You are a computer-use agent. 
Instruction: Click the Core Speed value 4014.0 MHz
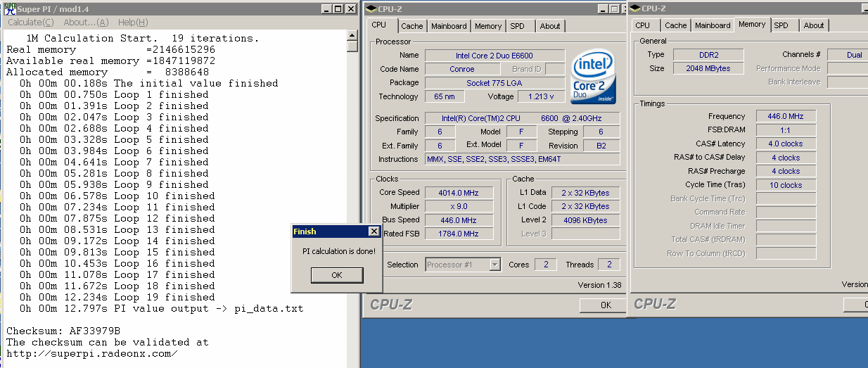(x=459, y=192)
